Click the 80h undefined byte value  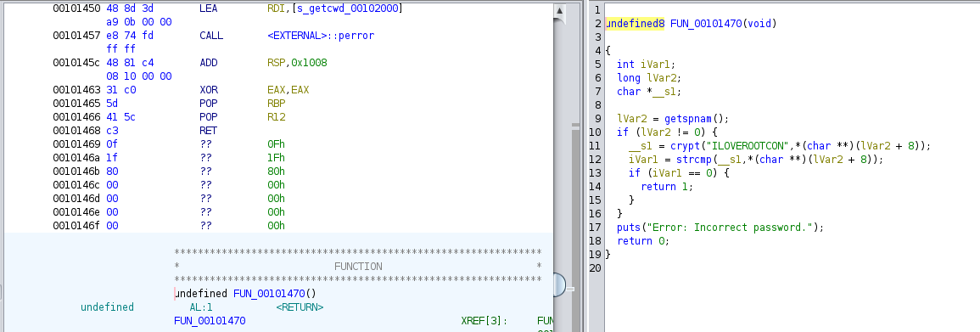[276, 172]
